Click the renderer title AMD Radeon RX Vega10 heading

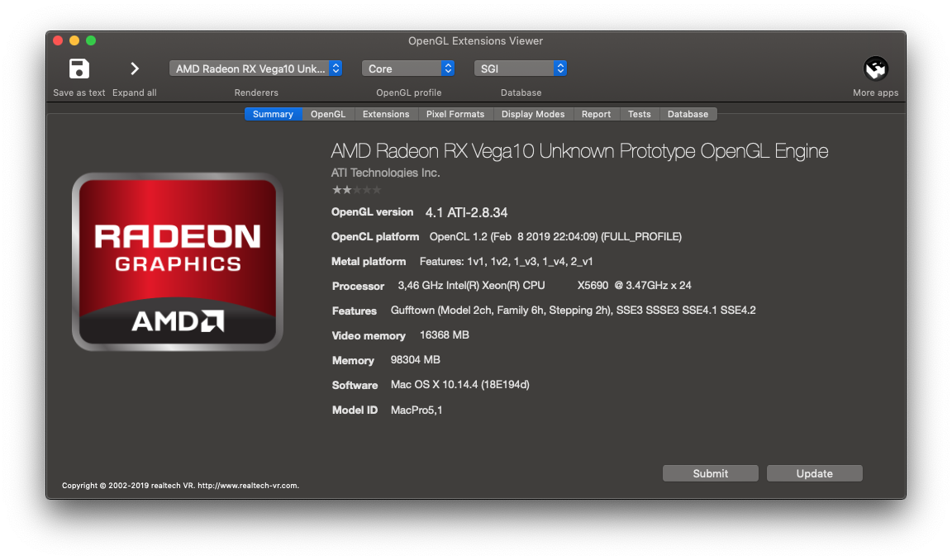click(579, 151)
